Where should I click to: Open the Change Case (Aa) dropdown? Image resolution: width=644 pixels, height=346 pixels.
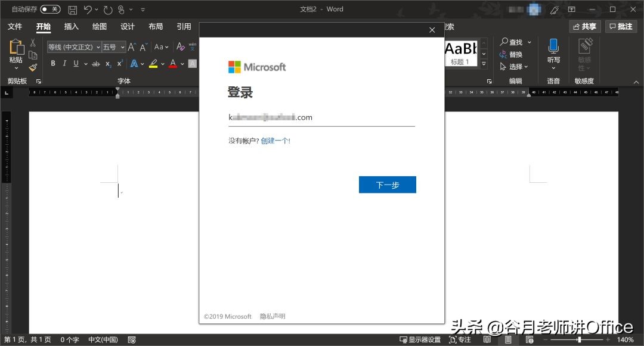tap(162, 47)
